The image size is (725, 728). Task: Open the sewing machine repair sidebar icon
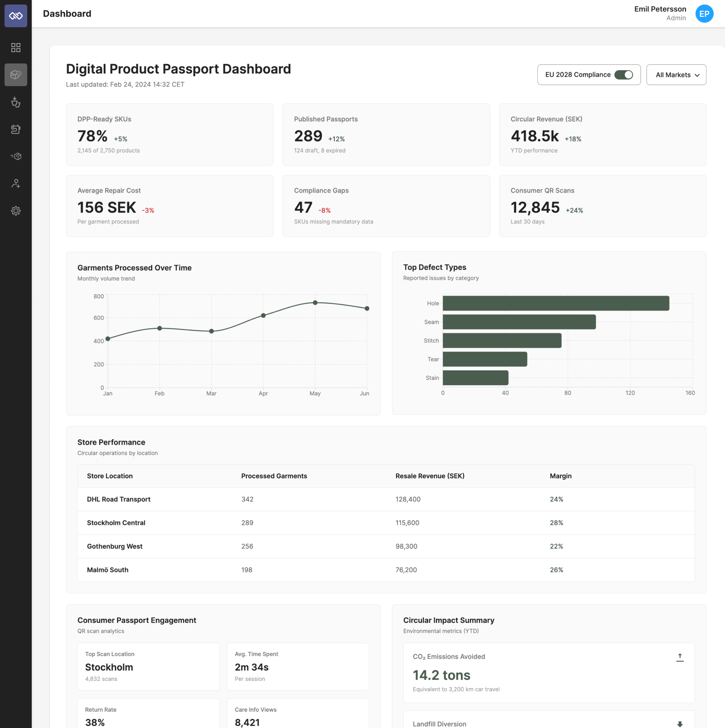click(16, 129)
